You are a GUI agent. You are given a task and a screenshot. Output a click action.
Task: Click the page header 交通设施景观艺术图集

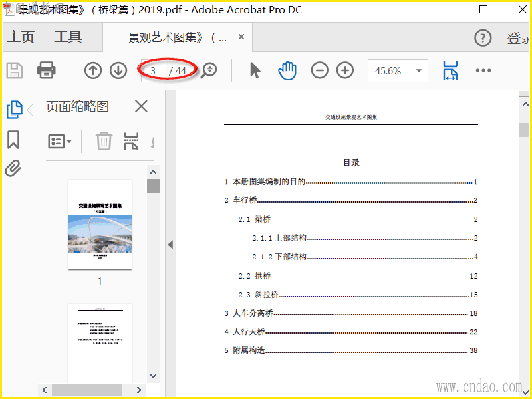tap(351, 118)
